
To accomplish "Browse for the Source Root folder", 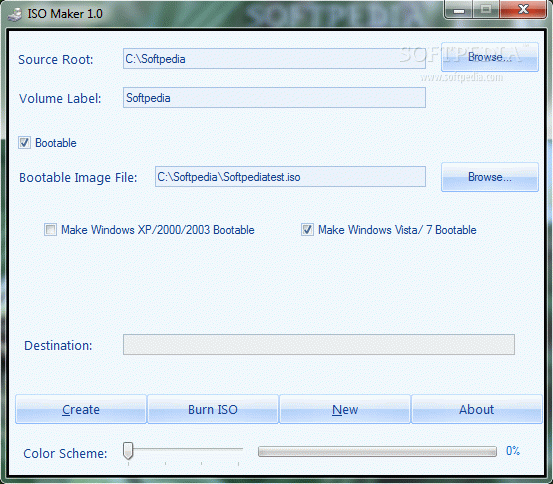I will point(490,57).
